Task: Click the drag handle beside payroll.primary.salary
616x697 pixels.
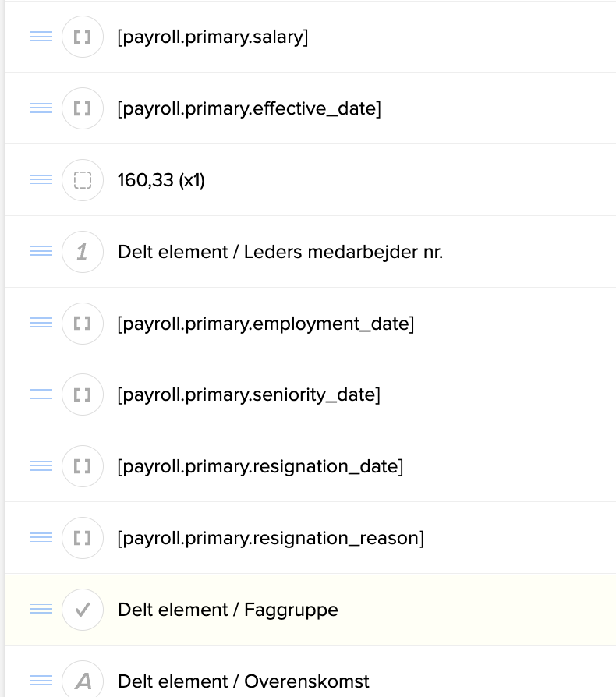Action: click(41, 37)
